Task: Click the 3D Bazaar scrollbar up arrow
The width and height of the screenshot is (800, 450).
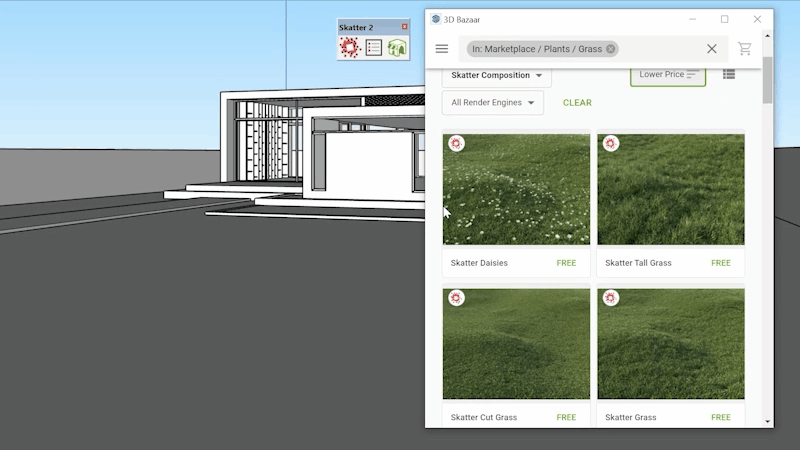Action: [x=767, y=36]
